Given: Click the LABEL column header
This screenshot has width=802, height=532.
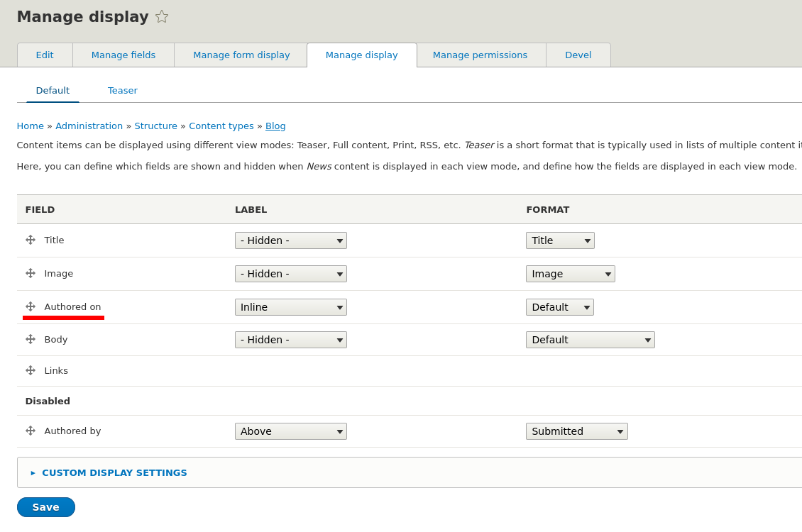Looking at the screenshot, I should pyautogui.click(x=251, y=209).
